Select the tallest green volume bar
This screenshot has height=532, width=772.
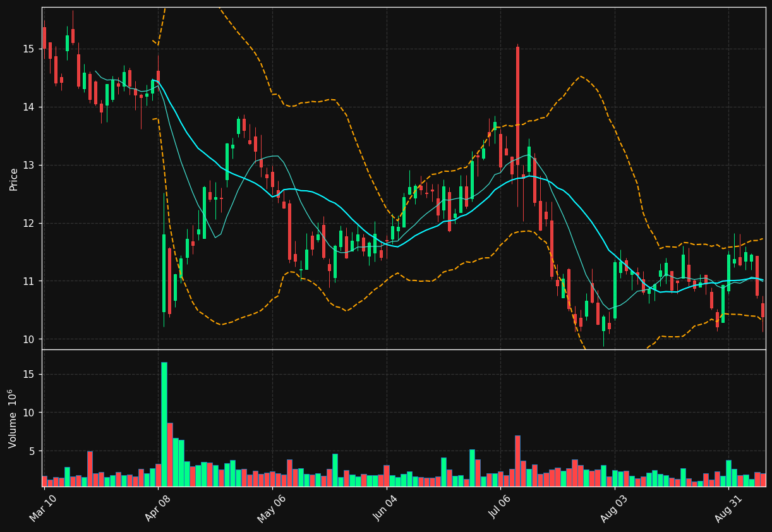[164, 424]
